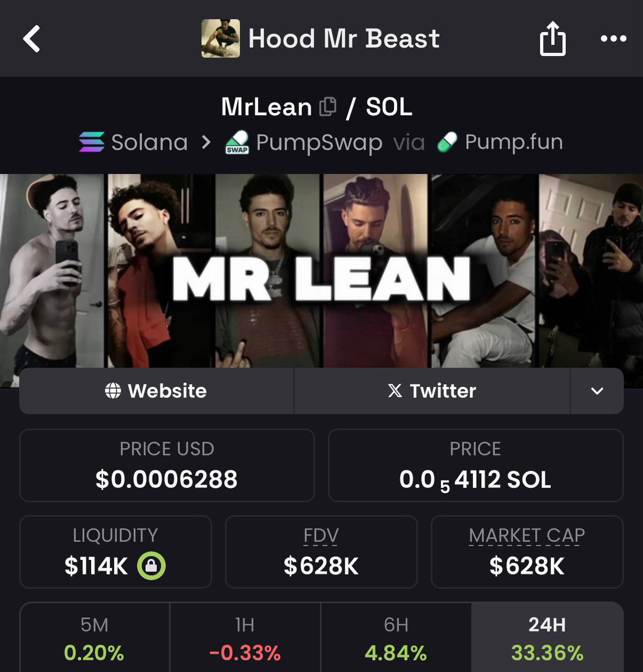Tap the share icon in header

click(x=552, y=38)
